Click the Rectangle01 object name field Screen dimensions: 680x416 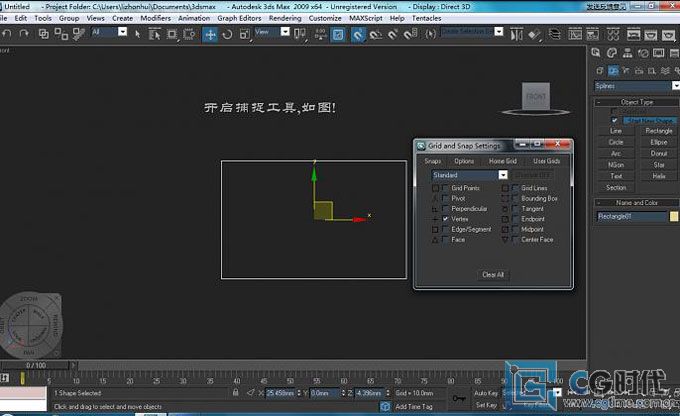pos(631,216)
